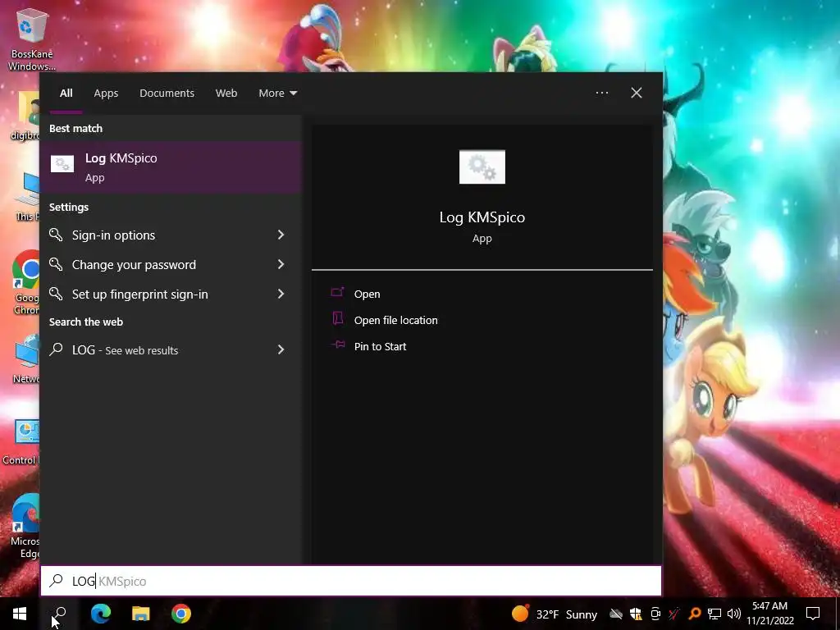Viewport: 840px width, 630px height.
Task: Open the 32°F Sunny weather widget
Action: point(554,614)
